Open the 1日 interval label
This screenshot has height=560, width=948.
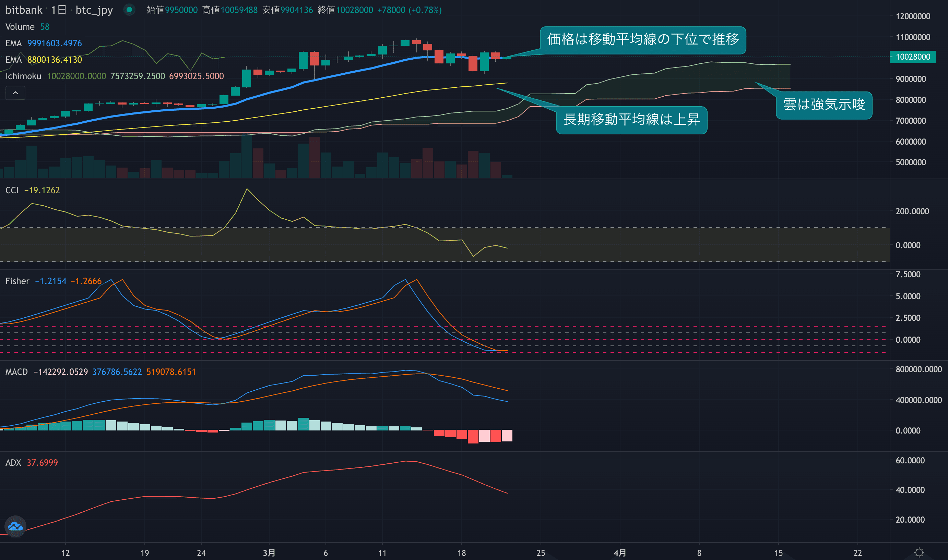point(59,10)
